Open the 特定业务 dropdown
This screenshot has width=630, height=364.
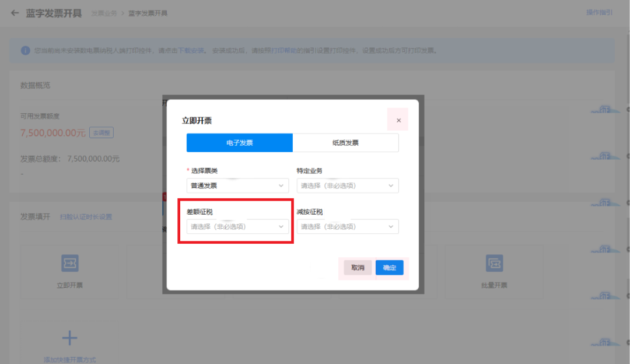point(348,185)
